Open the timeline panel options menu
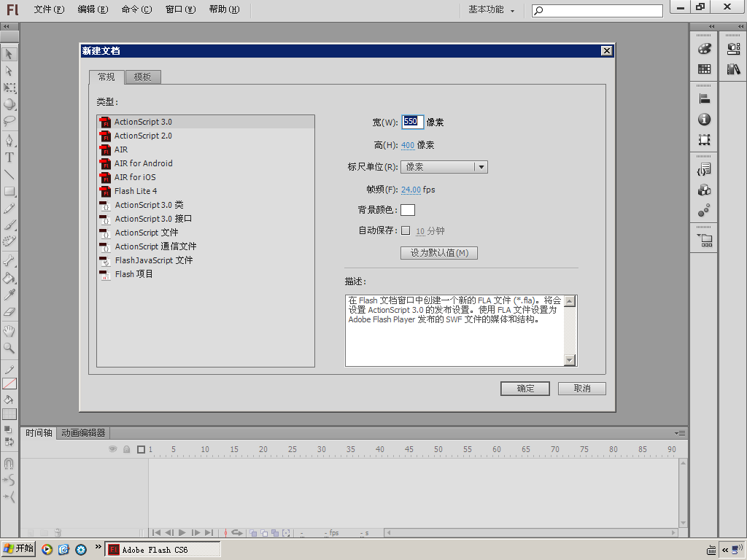 pos(680,433)
